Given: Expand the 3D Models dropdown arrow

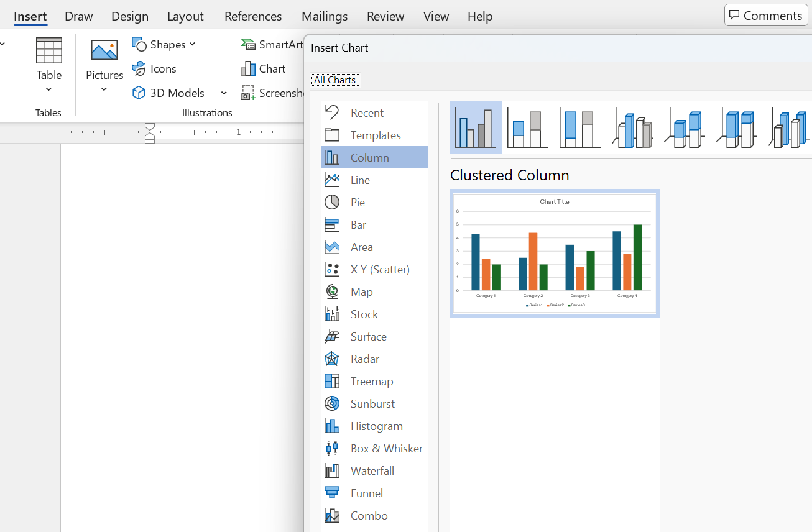Looking at the screenshot, I should [224, 93].
